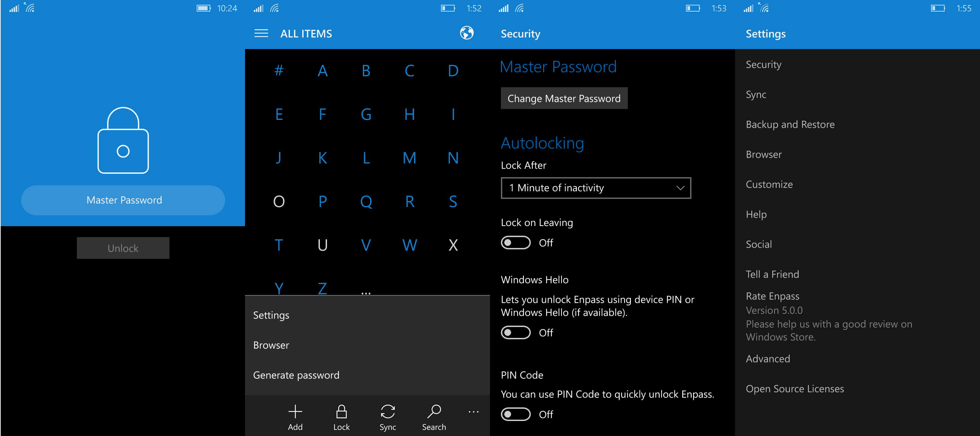Select letter M in the alphabet grid

click(x=409, y=158)
